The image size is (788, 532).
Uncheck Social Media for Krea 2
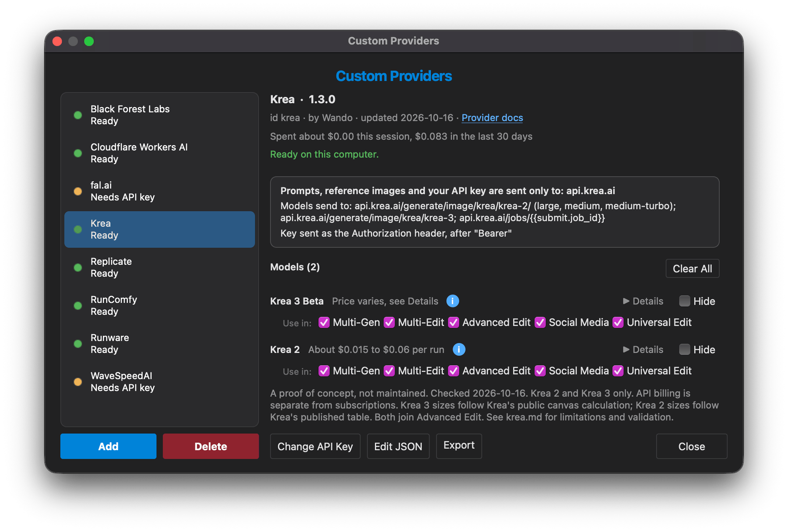click(x=540, y=371)
